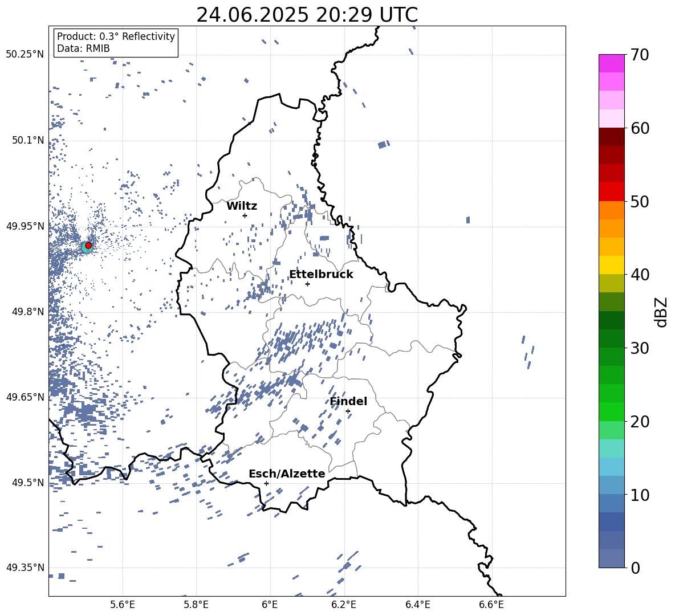The width and height of the screenshot is (675, 616).
Task: Select the Wiltz city label
Action: pyautogui.click(x=242, y=206)
